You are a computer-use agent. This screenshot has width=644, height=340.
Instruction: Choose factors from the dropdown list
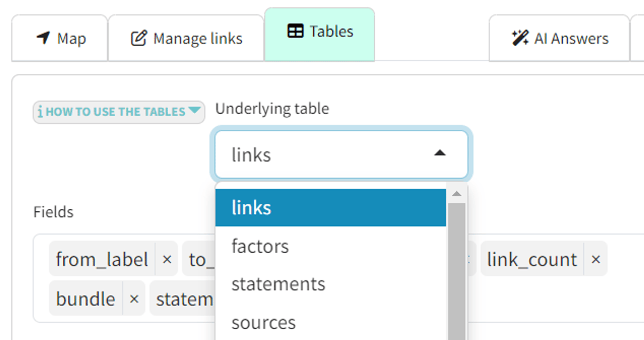click(x=330, y=246)
